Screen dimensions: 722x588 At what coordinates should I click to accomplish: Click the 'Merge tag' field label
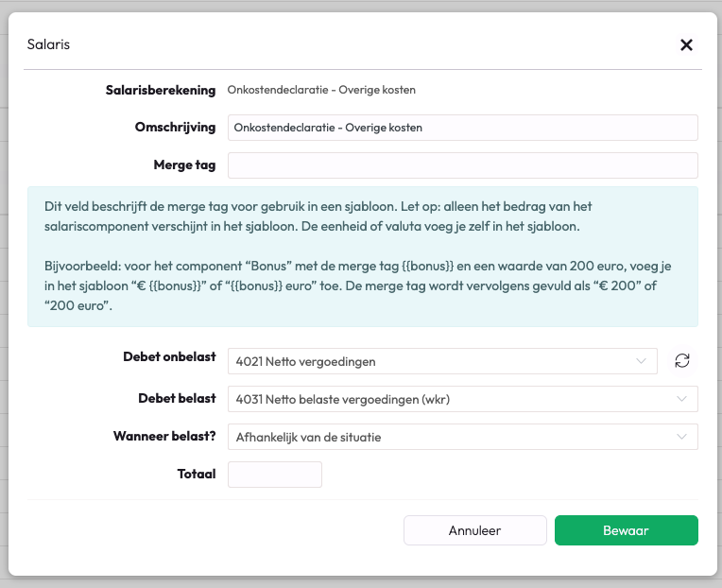[x=184, y=164]
